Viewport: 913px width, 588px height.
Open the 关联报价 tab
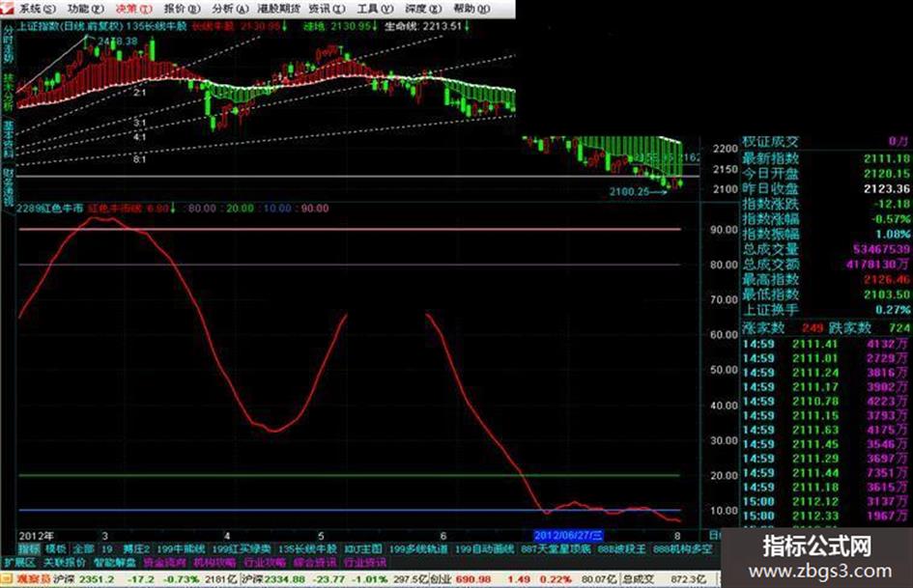click(x=65, y=563)
